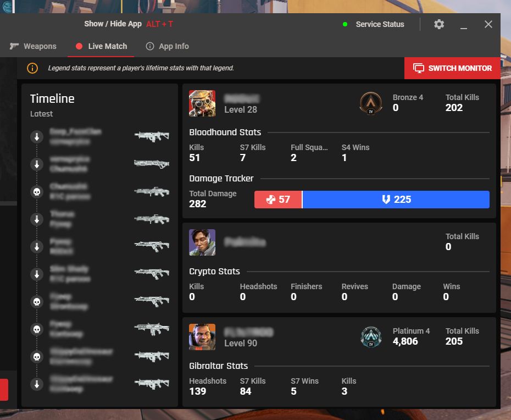
Task: Select the Live Match tab
Action: 101,46
